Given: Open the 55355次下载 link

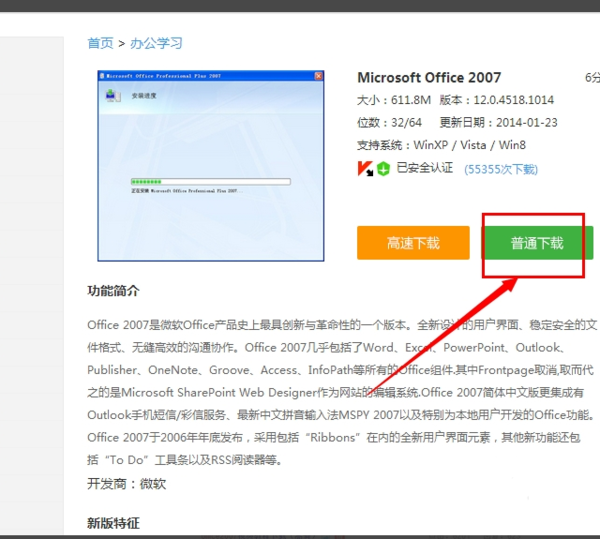Looking at the screenshot, I should [x=501, y=169].
